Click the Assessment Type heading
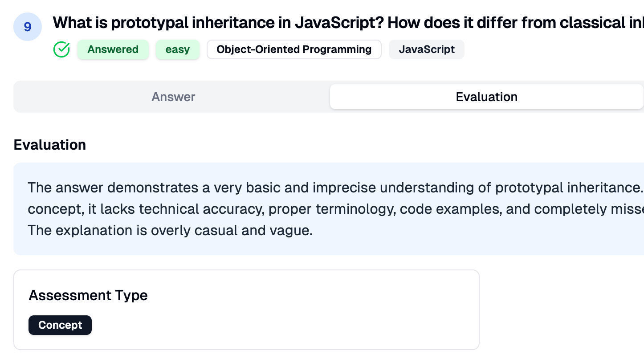The width and height of the screenshot is (644, 359). (x=88, y=295)
